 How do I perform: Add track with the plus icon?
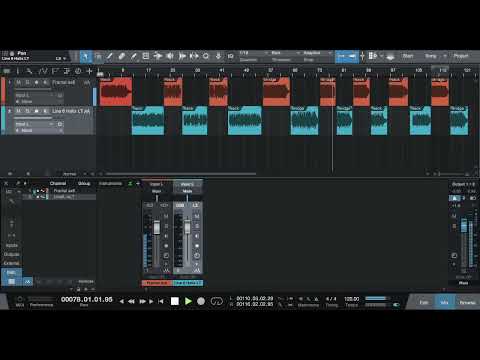pos(89,71)
